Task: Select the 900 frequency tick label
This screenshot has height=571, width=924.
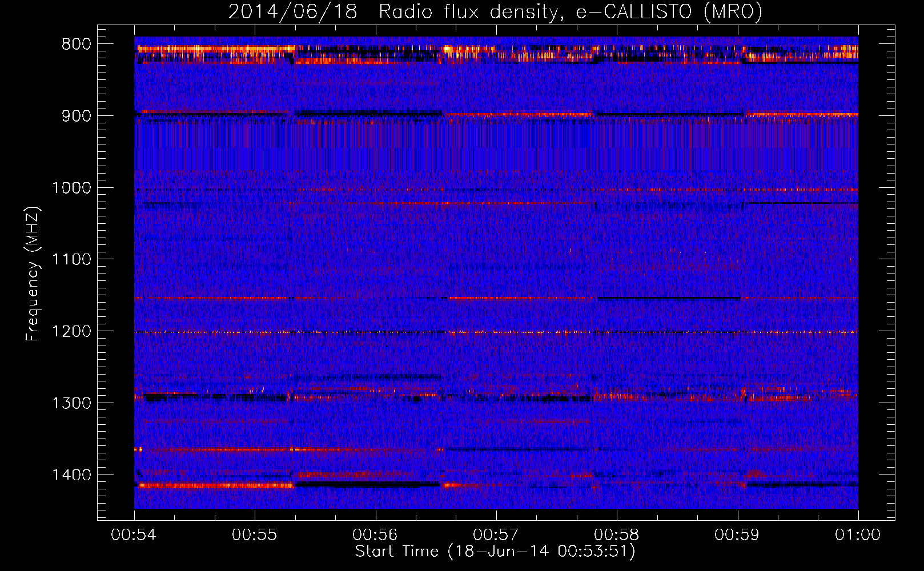Action: [77, 116]
